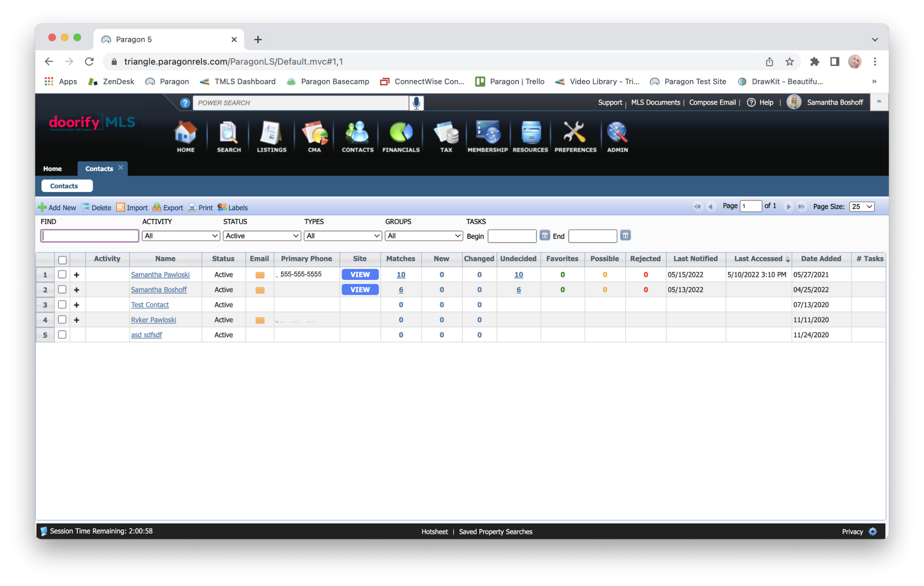This screenshot has width=924, height=586.
Task: Click the Power Search microphone icon
Action: point(416,103)
